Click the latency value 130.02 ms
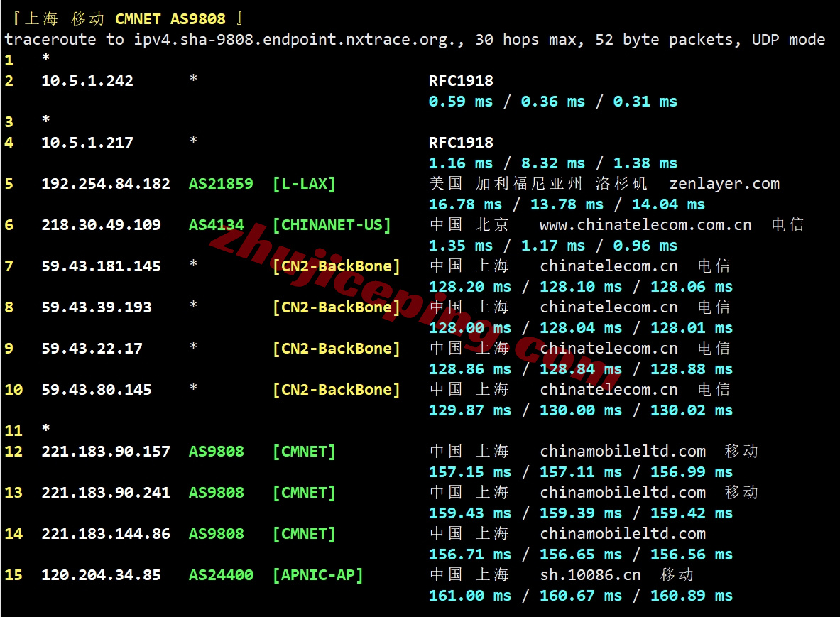The image size is (840, 617). (x=692, y=410)
